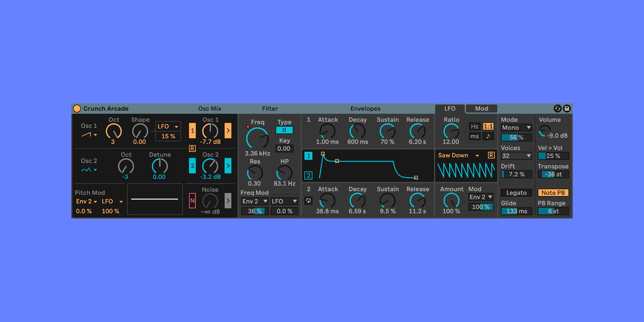Select 1:1 ratio LFO mode
The height and width of the screenshot is (322, 644).
click(488, 127)
